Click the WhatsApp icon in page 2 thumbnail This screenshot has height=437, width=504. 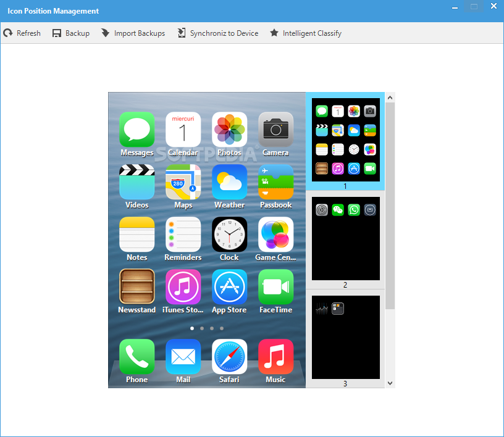click(354, 210)
